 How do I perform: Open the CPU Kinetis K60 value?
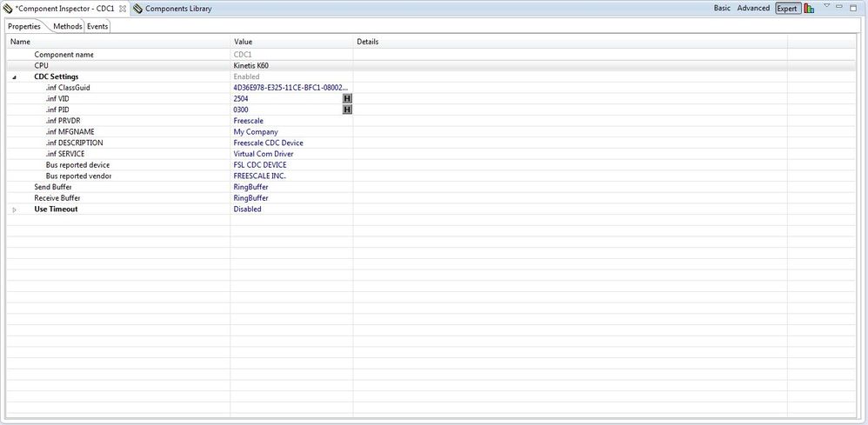(x=291, y=66)
